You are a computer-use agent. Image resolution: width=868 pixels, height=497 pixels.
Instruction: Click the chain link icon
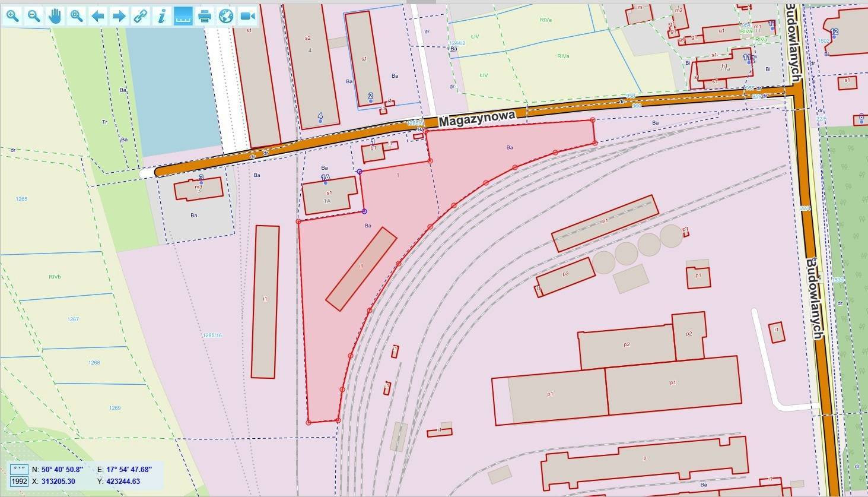pyautogui.click(x=140, y=16)
